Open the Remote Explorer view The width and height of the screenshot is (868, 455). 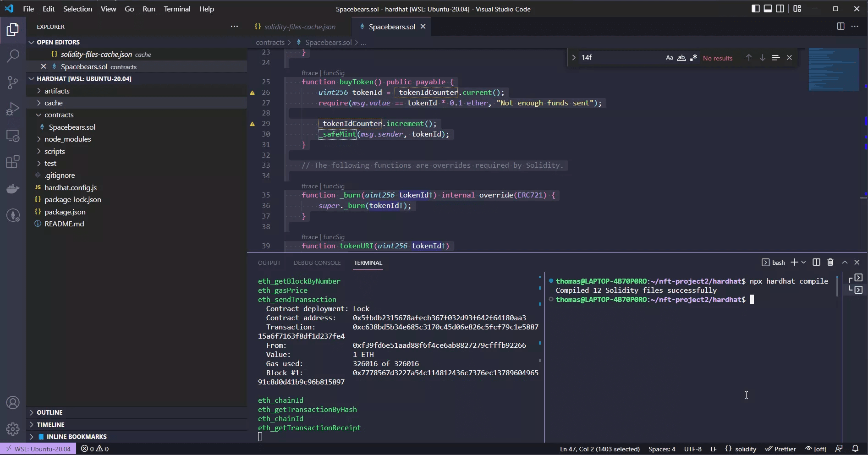tap(13, 136)
